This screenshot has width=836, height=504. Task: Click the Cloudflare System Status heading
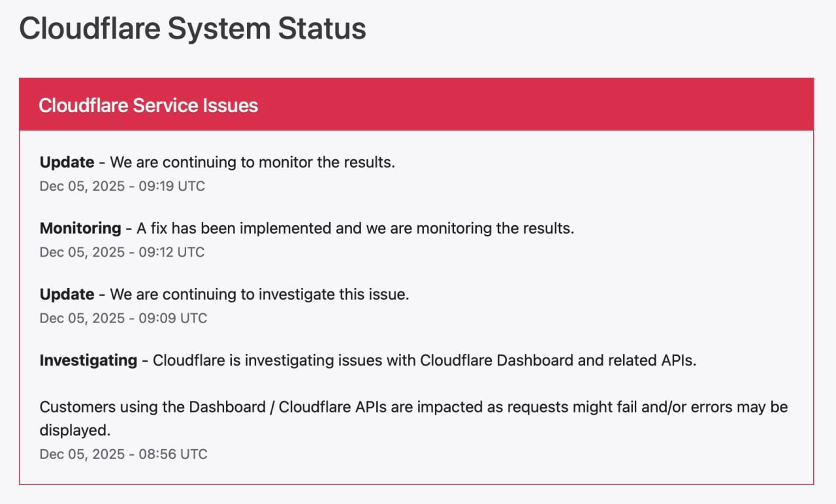pos(193,29)
